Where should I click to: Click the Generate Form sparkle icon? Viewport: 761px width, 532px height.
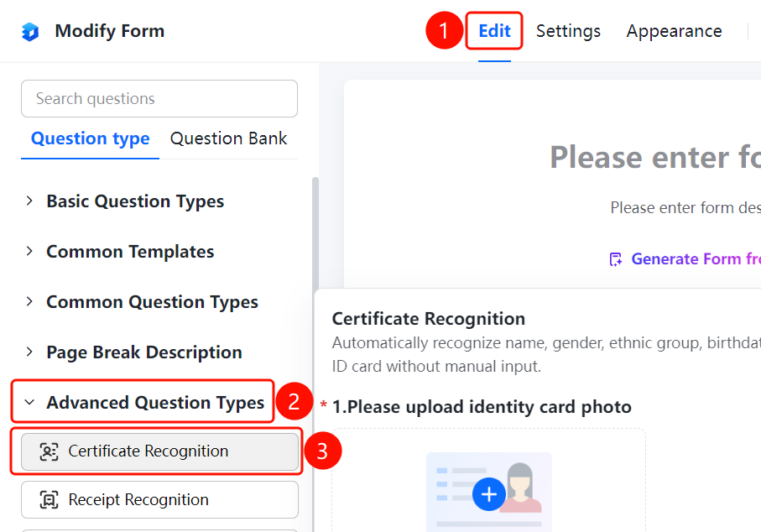pyautogui.click(x=616, y=259)
